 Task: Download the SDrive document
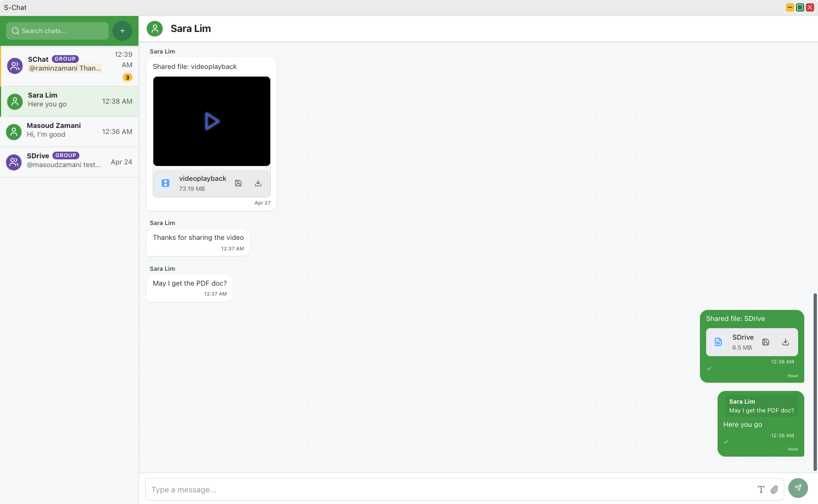coord(785,342)
